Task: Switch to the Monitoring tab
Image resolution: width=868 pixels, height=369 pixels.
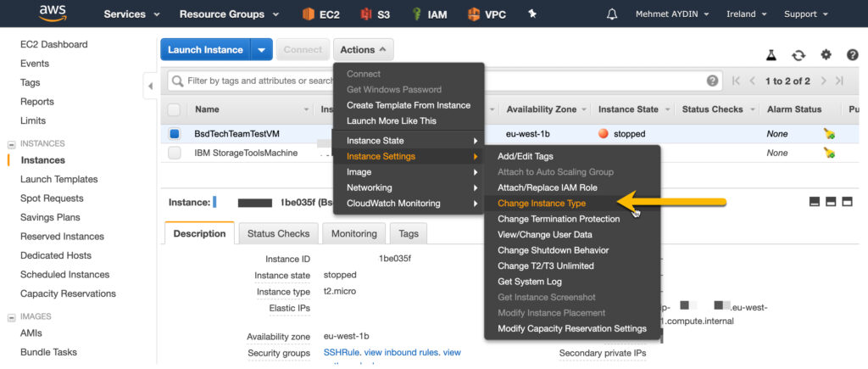Action: pyautogui.click(x=353, y=233)
